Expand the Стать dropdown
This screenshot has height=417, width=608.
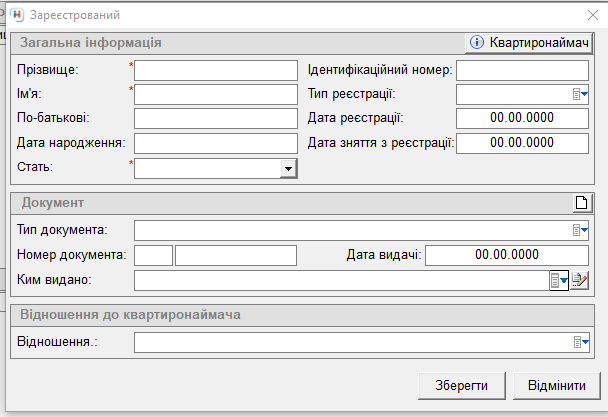289,169
